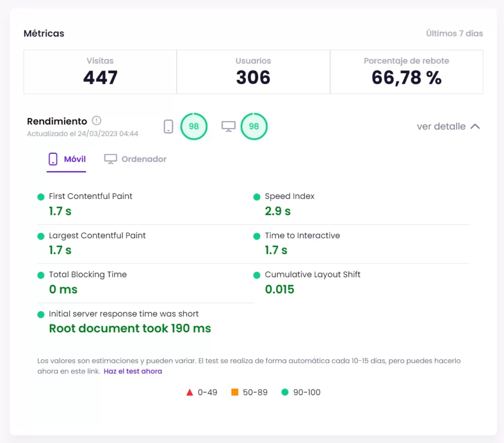The height and width of the screenshot is (443, 504).
Task: Switch to the Móvil tab
Action: point(66,159)
